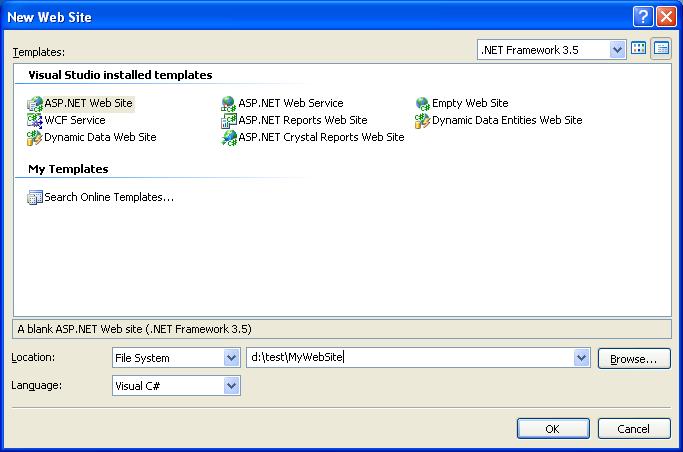683x452 pixels.
Task: Select the ASP.NET Web Site template icon
Action: point(35,104)
